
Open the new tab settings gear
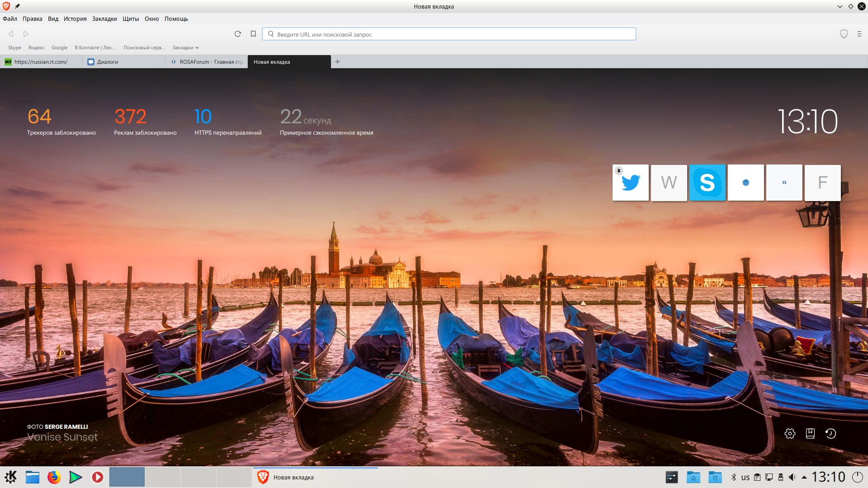[x=790, y=434]
